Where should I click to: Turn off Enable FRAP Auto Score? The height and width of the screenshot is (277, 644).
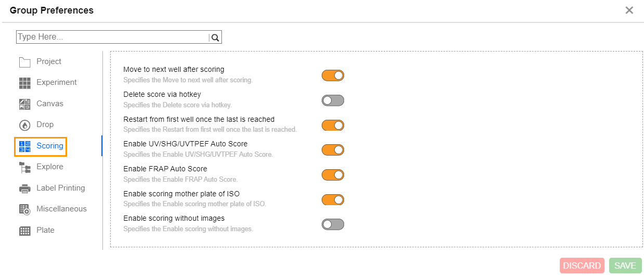(x=333, y=175)
